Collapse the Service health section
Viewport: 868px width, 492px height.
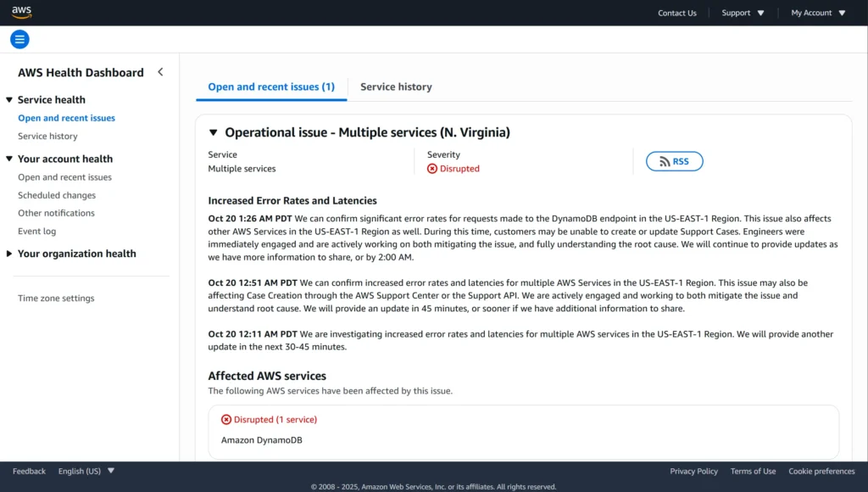coord(9,100)
